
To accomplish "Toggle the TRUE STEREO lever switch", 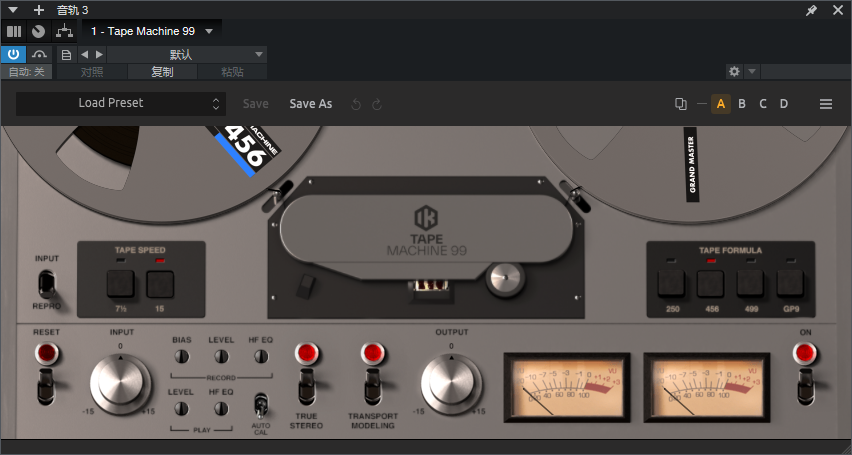I will 306,386.
